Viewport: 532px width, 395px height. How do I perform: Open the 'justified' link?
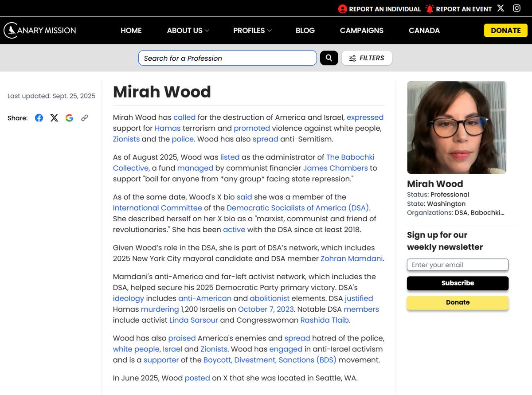(359, 298)
